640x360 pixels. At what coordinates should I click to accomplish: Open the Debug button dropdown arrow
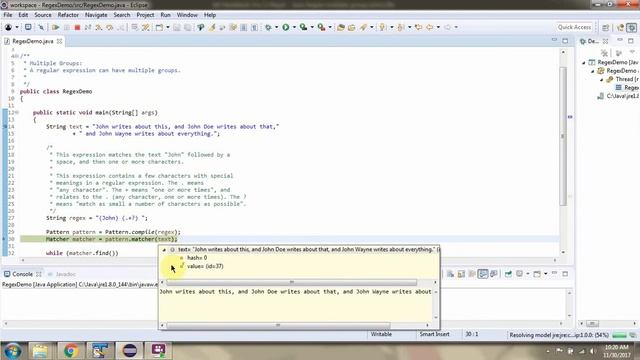tap(276, 27)
